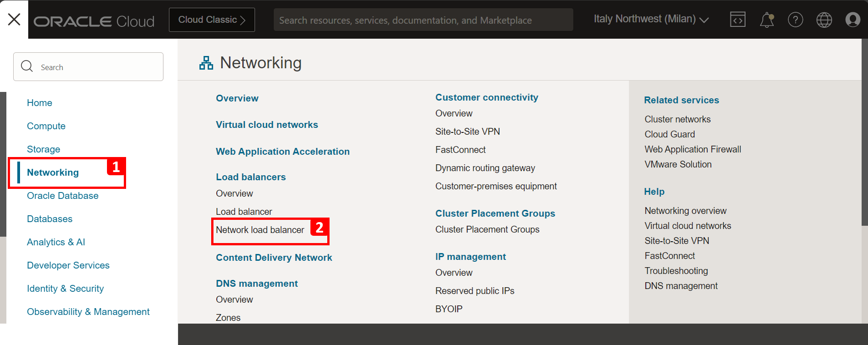Open the Italy Northwest (Milan) region dropdown

pos(651,19)
